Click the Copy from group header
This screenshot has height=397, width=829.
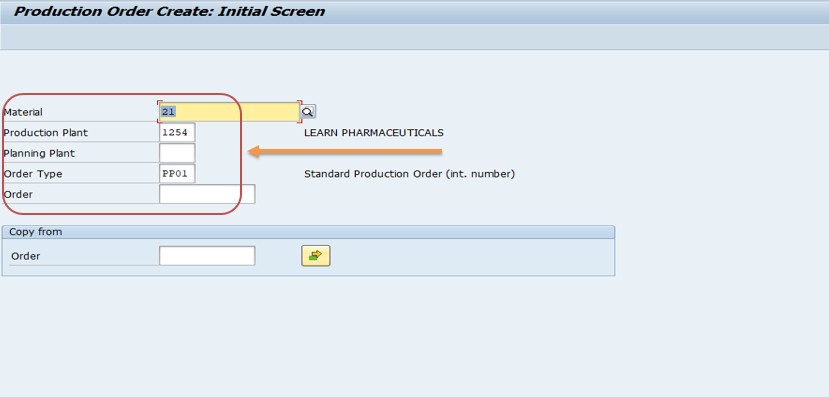pyautogui.click(x=308, y=232)
